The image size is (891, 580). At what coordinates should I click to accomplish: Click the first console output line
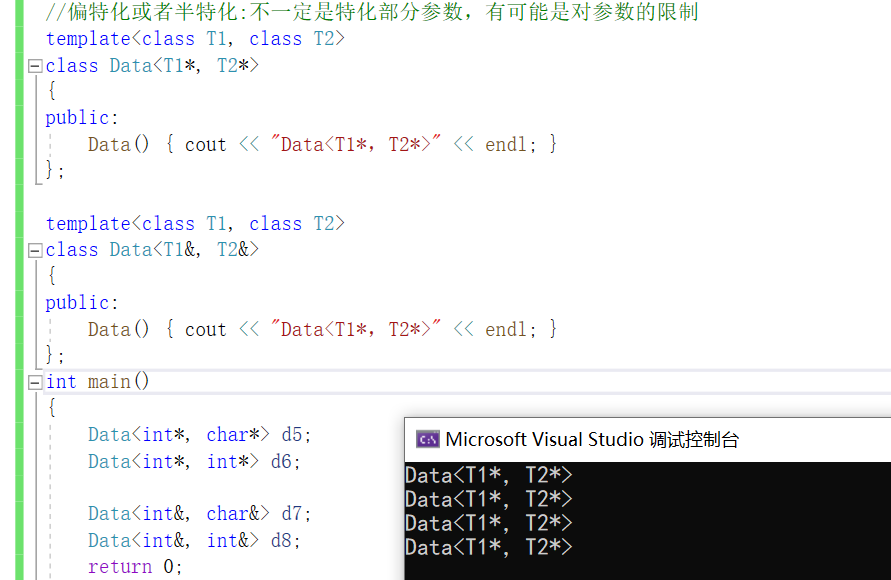(489, 475)
